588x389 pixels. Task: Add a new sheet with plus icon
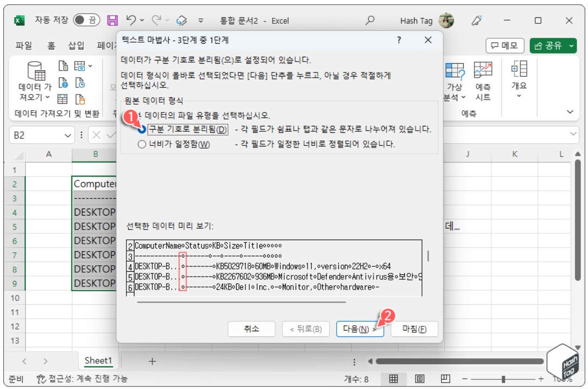(x=152, y=361)
